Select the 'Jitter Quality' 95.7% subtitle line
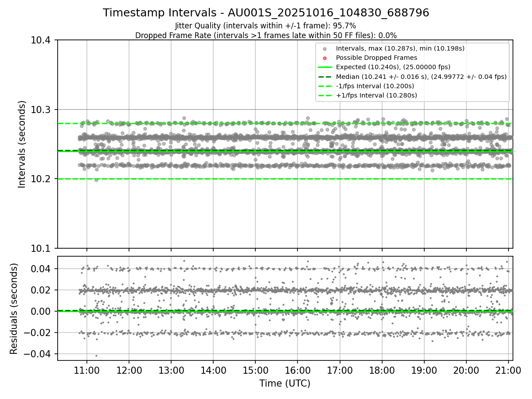The image size is (532, 399). [266, 26]
